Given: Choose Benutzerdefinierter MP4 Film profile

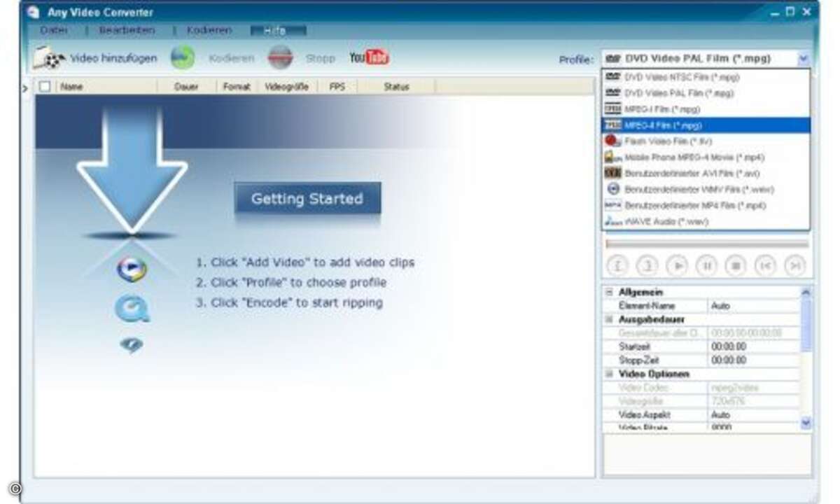Looking at the screenshot, I should pos(706,206).
